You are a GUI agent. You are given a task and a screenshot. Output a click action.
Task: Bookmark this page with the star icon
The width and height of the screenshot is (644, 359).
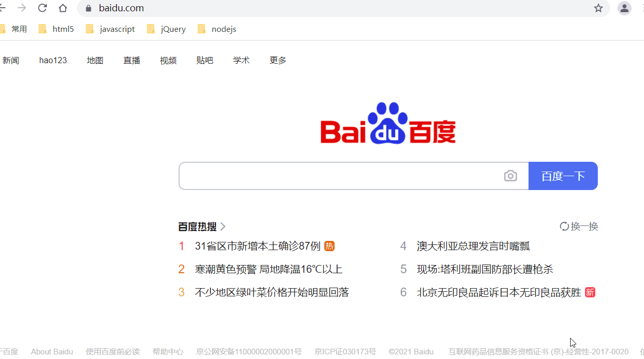click(598, 8)
